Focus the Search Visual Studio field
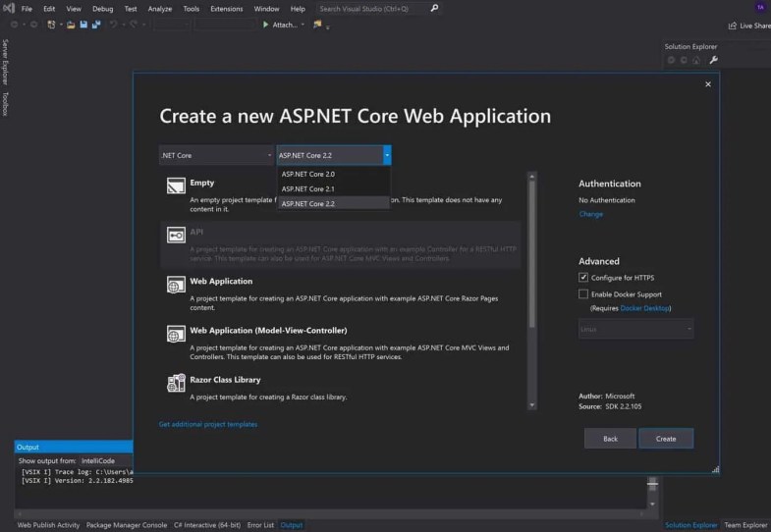Viewport: 771px width, 532px height. tap(371, 9)
